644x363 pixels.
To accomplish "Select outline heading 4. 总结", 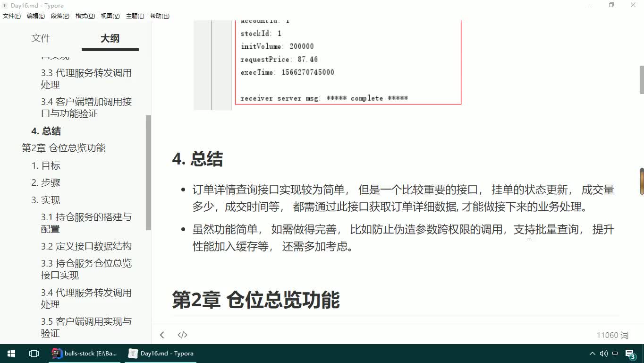I will [x=46, y=131].
